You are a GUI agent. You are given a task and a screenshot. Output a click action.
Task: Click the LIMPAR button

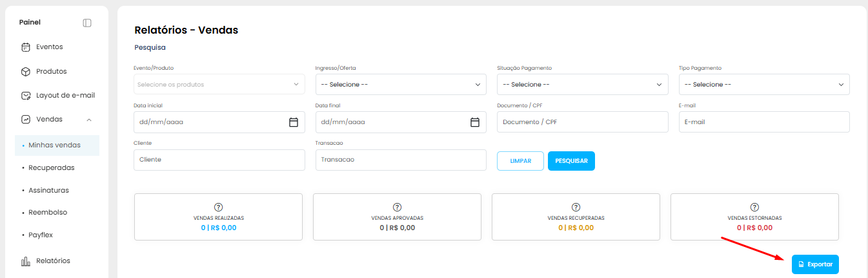(x=520, y=161)
